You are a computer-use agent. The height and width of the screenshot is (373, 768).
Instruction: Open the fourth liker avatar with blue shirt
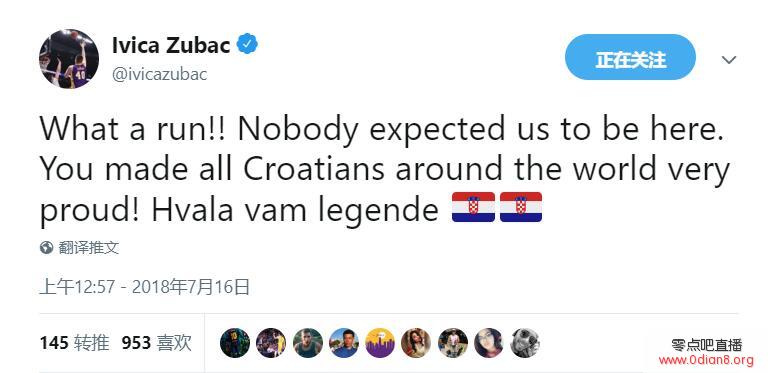344,343
